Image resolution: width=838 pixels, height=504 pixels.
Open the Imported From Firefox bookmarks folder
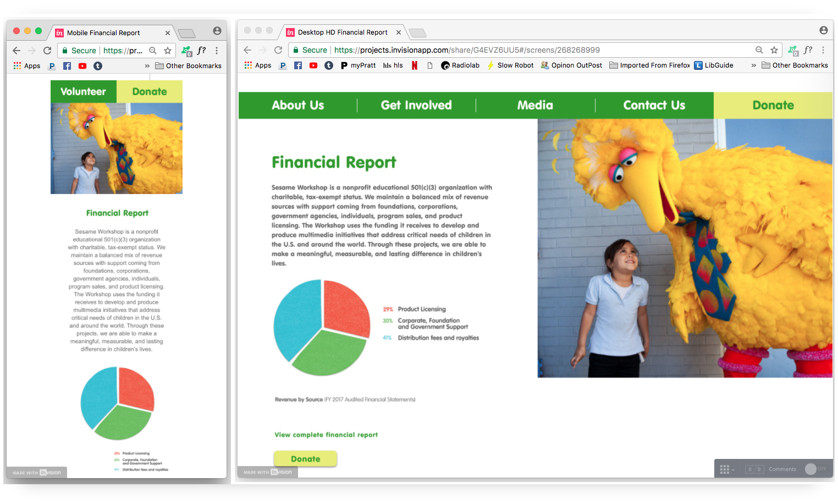click(649, 65)
